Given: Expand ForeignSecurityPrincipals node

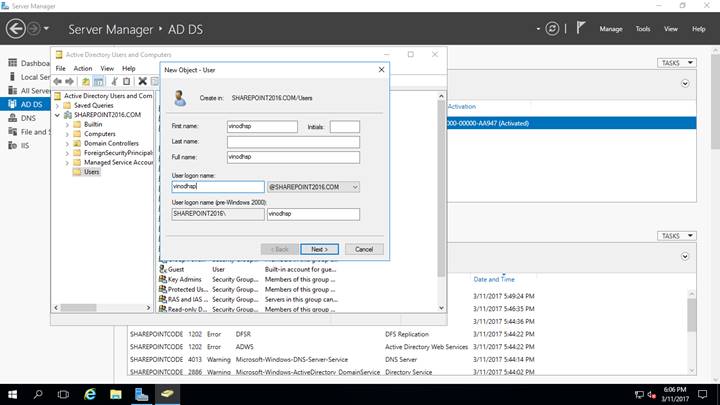Looking at the screenshot, I should point(67,153).
